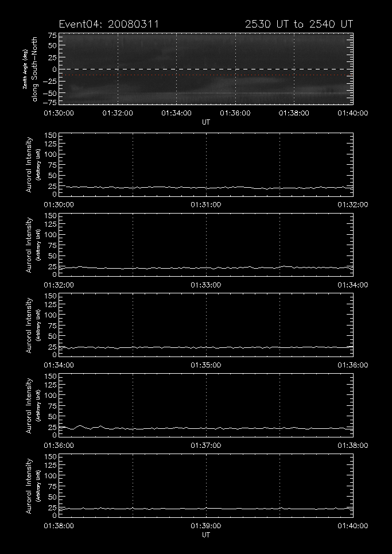Click 'Auroral Intensity' label of 01:36–01:38 panel
The width and height of the screenshot is (392, 554).
[29, 405]
